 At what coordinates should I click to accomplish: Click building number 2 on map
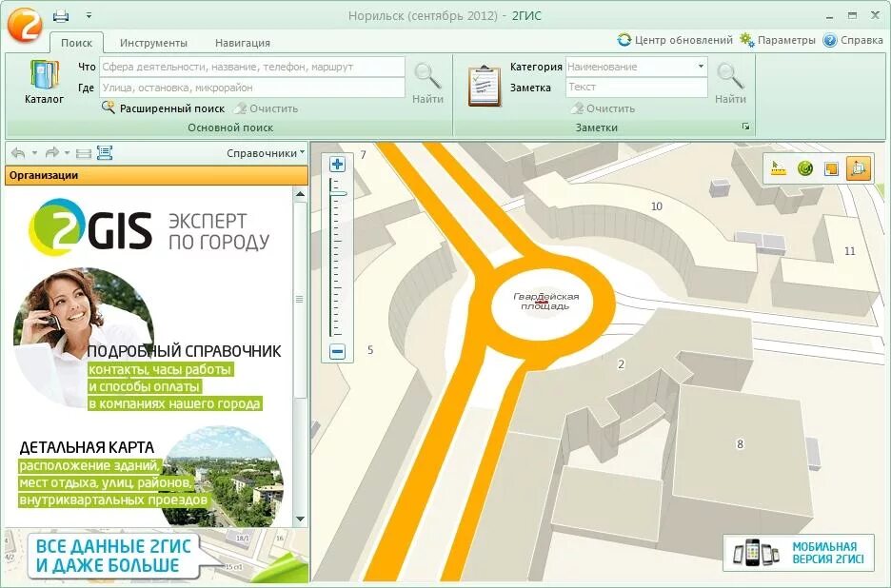click(x=621, y=364)
